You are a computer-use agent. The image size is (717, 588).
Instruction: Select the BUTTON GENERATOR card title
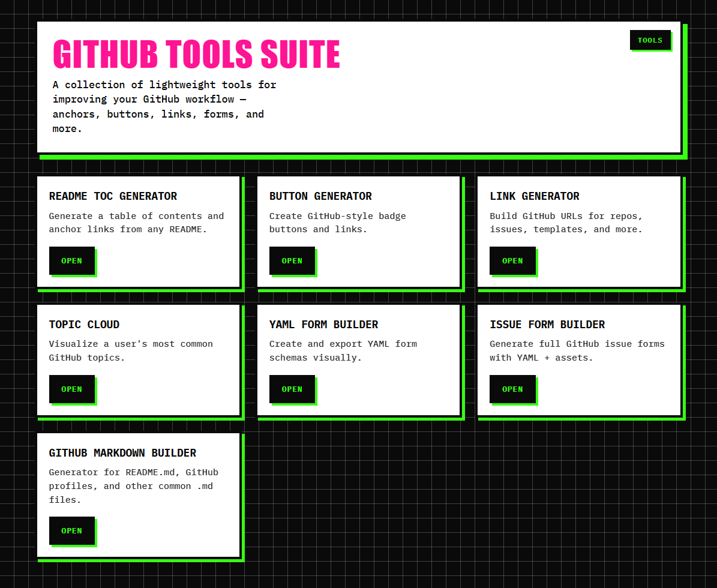pyautogui.click(x=320, y=196)
